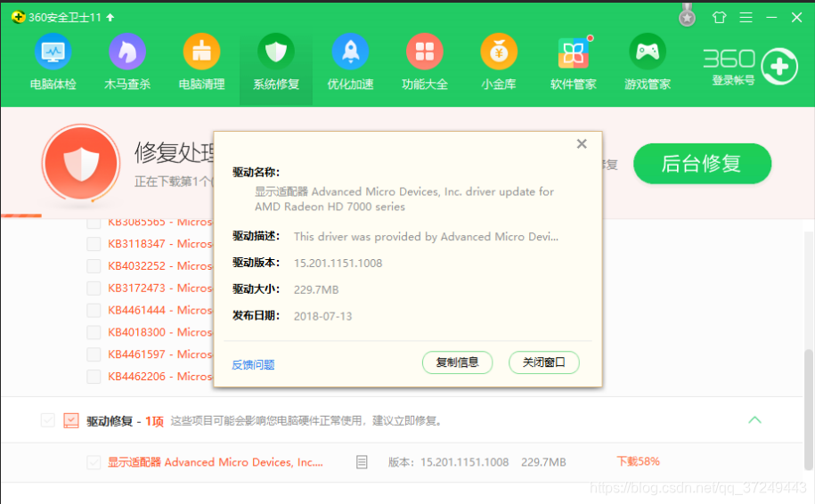Click the 驱动修复 category icon
This screenshot has height=504, width=815.
(x=71, y=420)
